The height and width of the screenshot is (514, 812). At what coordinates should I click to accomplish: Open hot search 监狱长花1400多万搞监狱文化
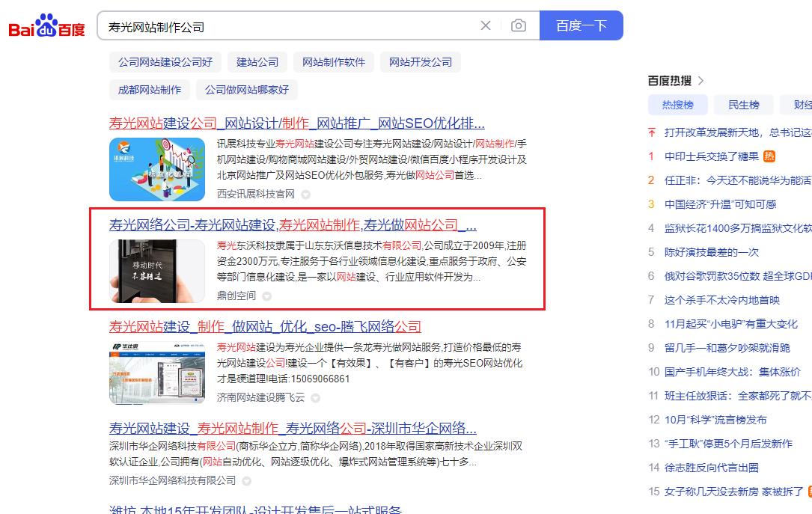738,227
